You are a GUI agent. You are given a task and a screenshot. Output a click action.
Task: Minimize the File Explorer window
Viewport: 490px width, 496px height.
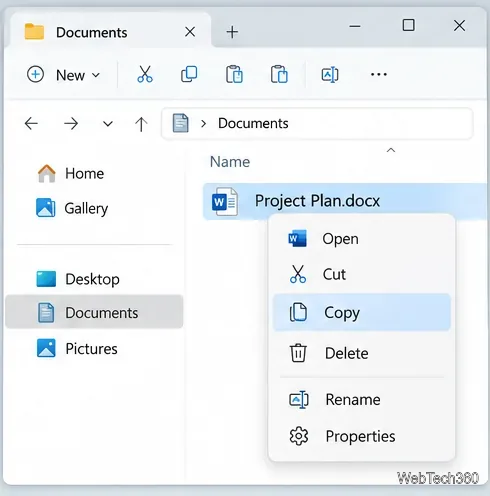[x=355, y=26]
